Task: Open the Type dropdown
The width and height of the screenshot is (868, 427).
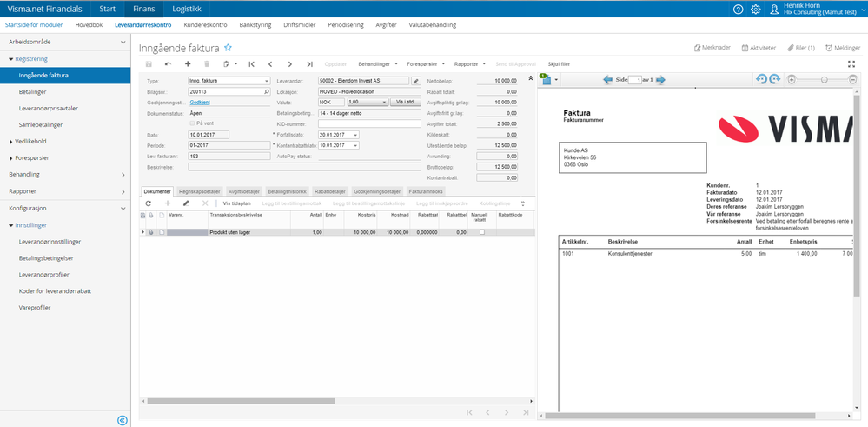Action: point(268,81)
